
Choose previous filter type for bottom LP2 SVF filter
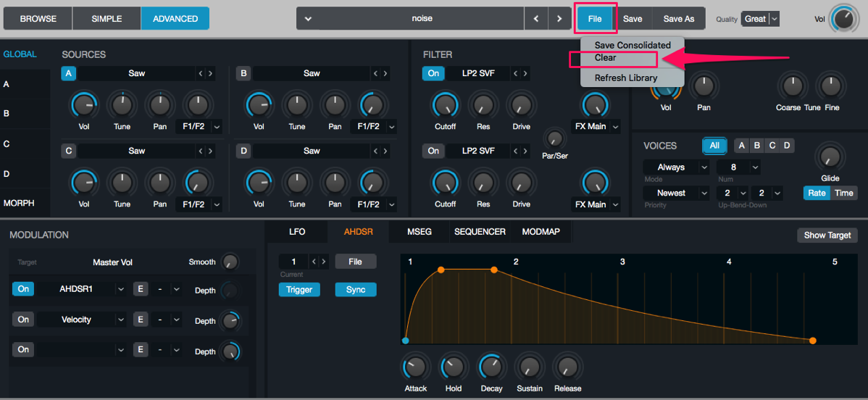pos(515,151)
